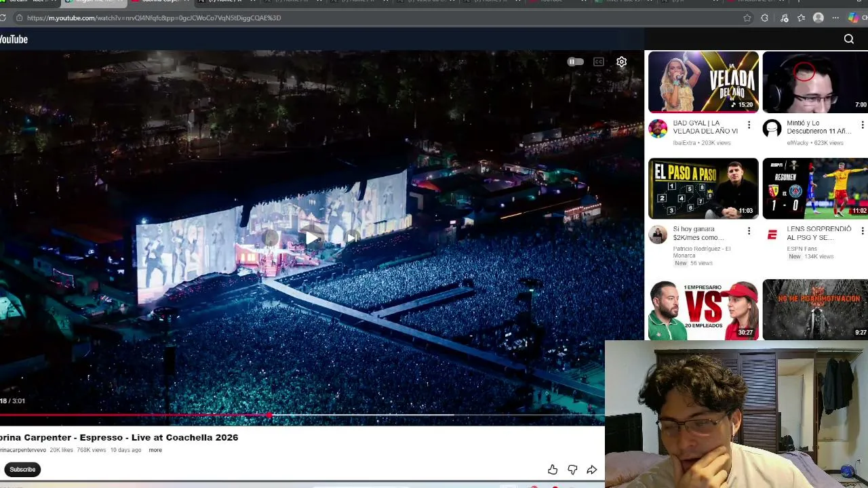Open 'El Paso a Paso' video thumbnail
Image resolution: width=868 pixels, height=488 pixels.
(703, 188)
